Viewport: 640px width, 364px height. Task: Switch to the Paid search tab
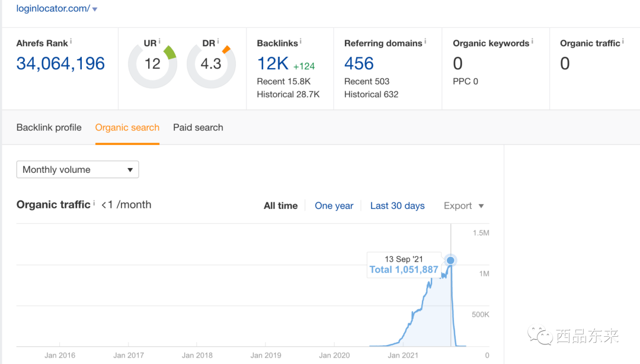pos(198,128)
